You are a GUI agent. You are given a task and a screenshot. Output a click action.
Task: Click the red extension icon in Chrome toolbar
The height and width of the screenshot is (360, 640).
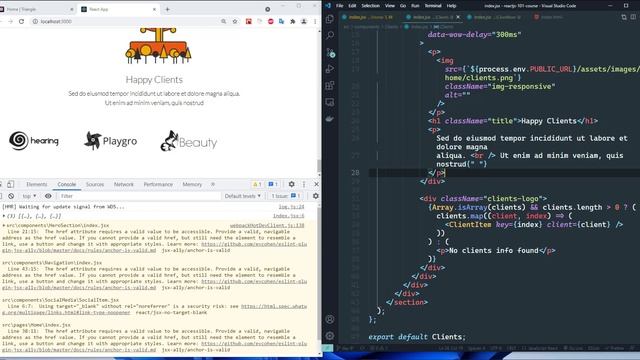[249, 21]
